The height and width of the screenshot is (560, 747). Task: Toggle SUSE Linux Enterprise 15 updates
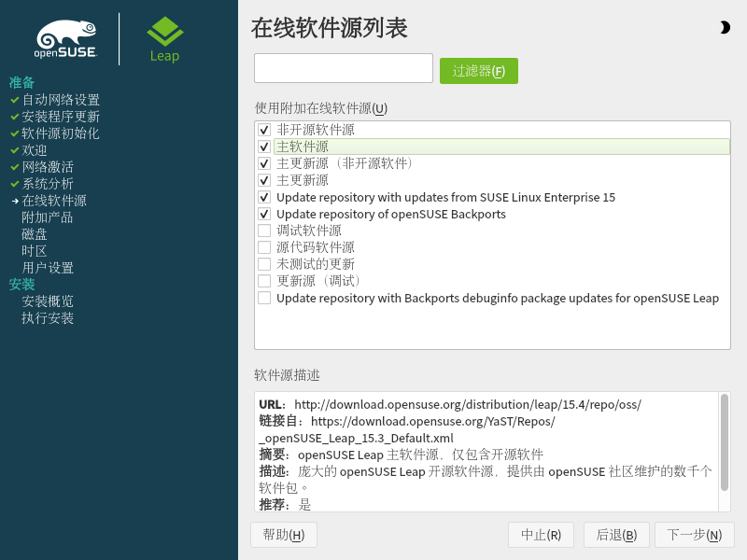click(264, 198)
